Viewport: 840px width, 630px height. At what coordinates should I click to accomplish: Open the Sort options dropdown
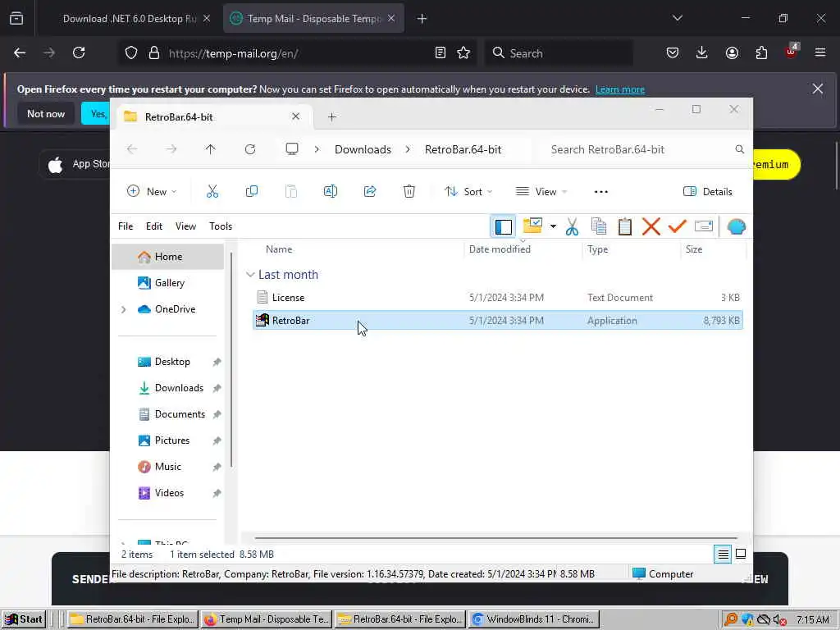pyautogui.click(x=468, y=191)
